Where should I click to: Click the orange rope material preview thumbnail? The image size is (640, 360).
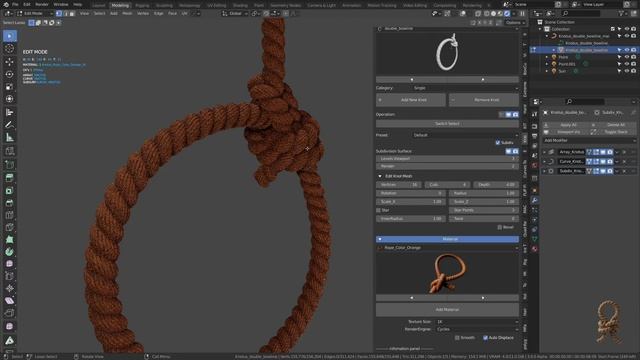point(447,273)
